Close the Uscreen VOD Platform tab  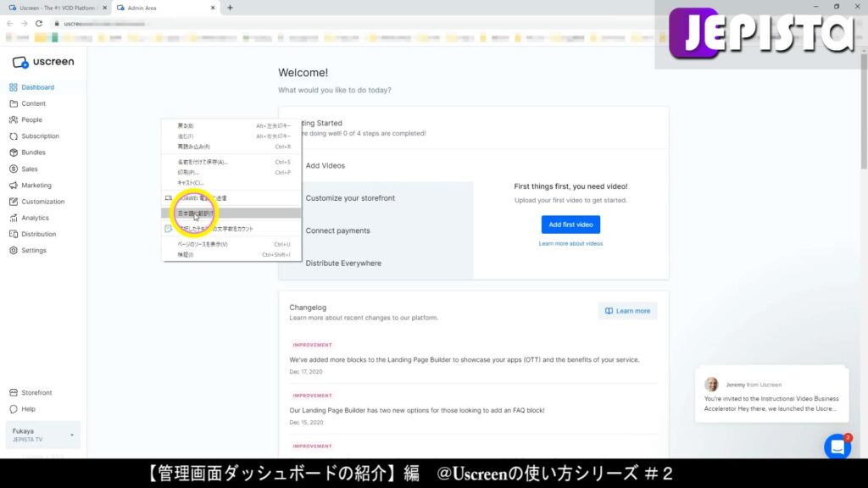[104, 8]
